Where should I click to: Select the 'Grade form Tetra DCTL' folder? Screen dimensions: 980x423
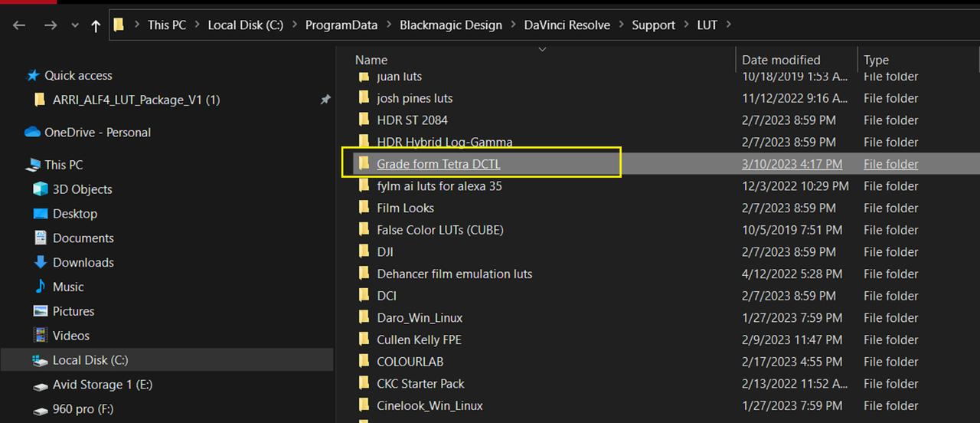coord(439,164)
